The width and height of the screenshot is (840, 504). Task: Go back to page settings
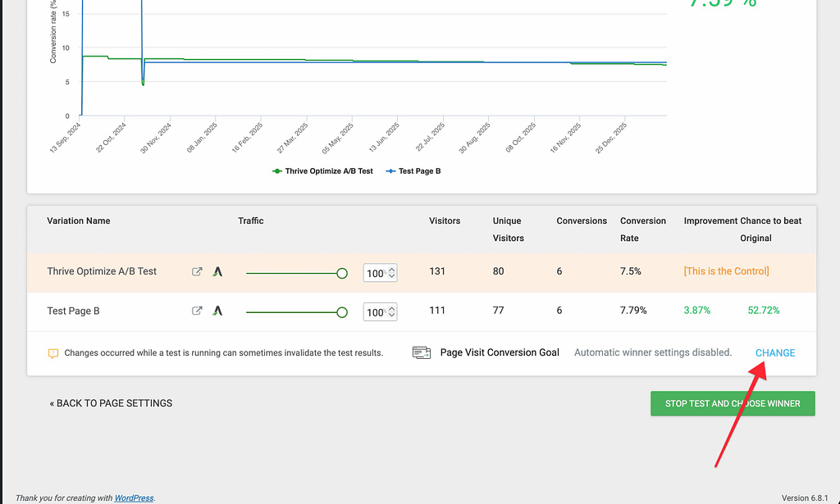click(x=111, y=403)
